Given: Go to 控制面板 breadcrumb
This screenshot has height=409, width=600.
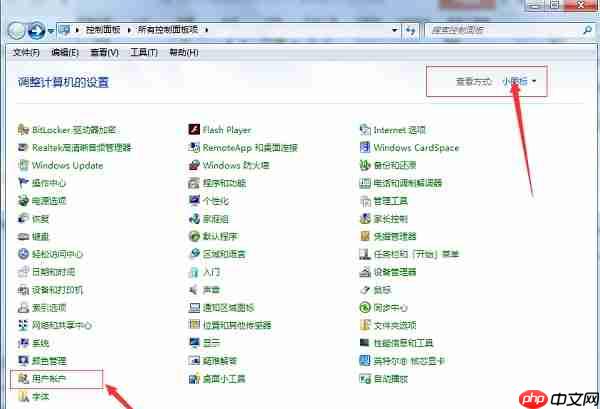Looking at the screenshot, I should 103,29.
